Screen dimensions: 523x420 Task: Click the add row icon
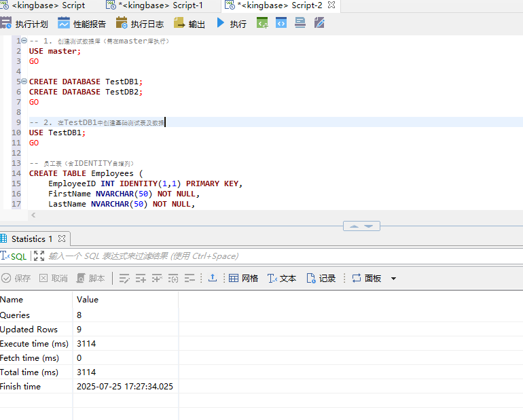141,278
